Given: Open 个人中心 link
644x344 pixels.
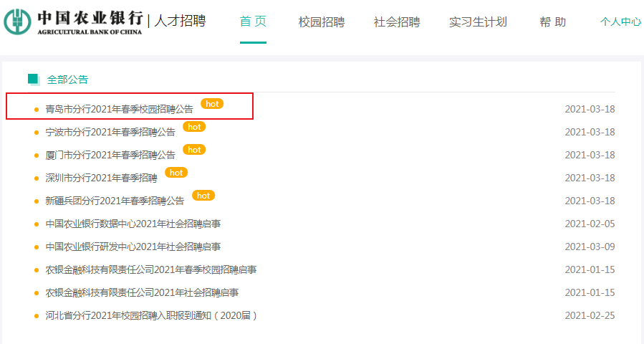Looking at the screenshot, I should coord(620,21).
